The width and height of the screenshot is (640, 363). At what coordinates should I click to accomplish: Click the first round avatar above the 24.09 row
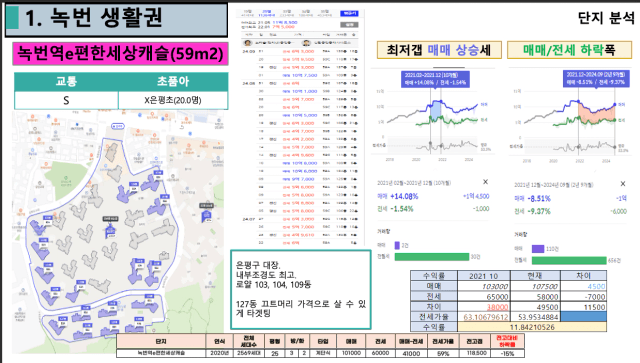point(247,42)
